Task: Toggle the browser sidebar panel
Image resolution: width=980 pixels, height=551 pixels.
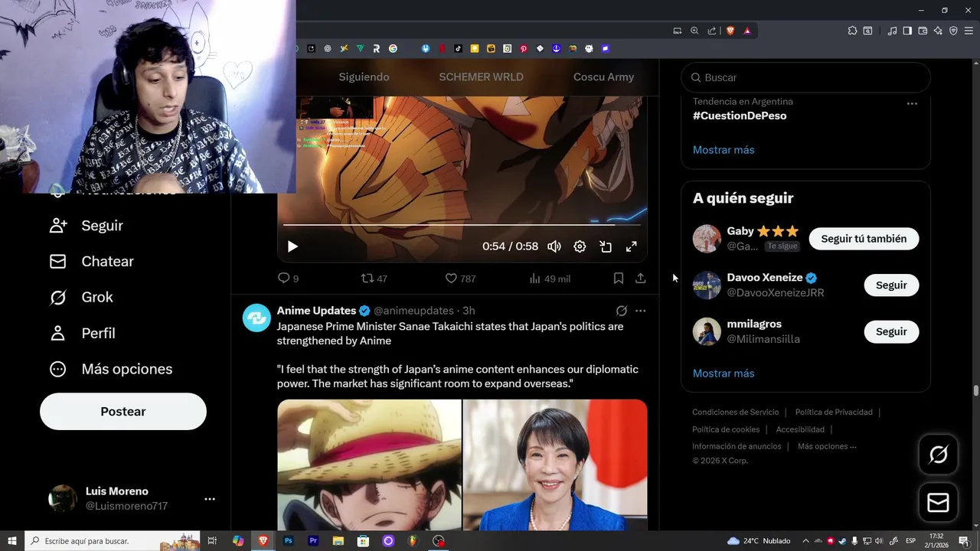Action: click(907, 31)
